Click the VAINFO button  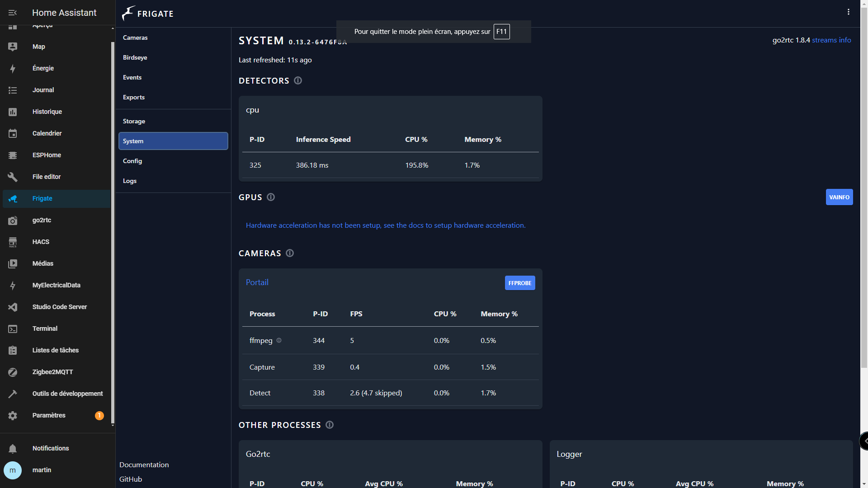pyautogui.click(x=839, y=197)
